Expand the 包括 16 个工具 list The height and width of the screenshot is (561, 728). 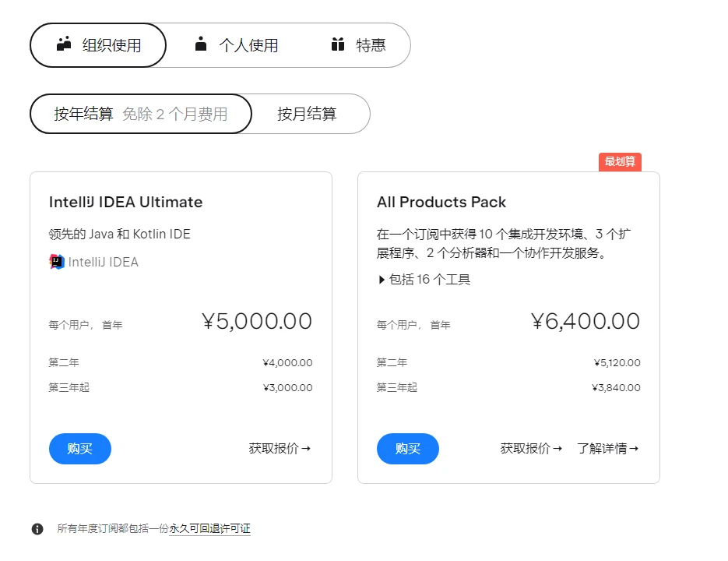tap(424, 280)
